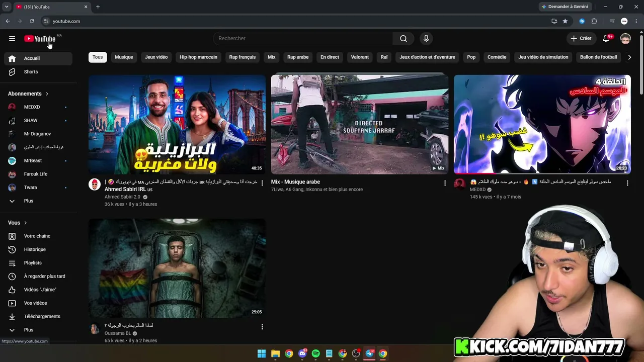
Task: Click the Créer button
Action: pyautogui.click(x=581, y=39)
